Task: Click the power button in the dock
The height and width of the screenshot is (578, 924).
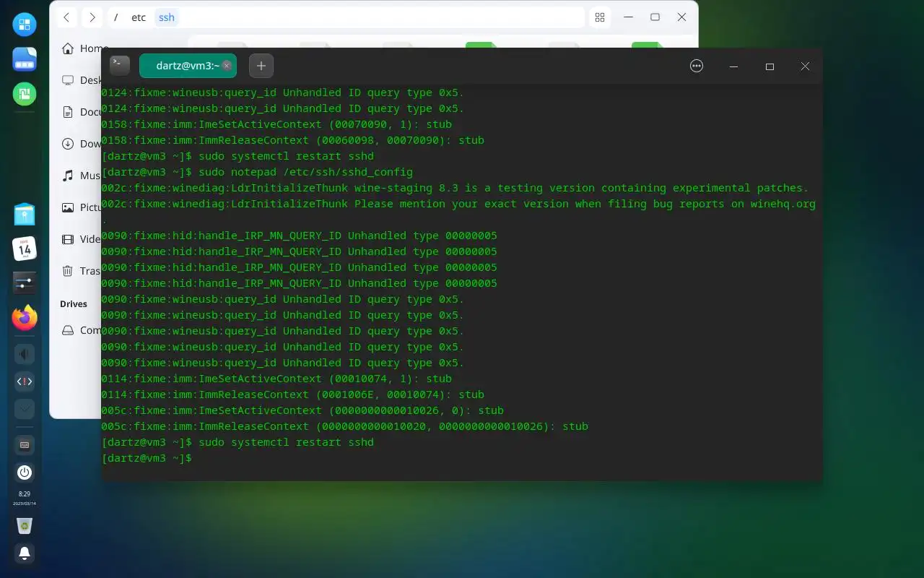Action: coord(25,473)
